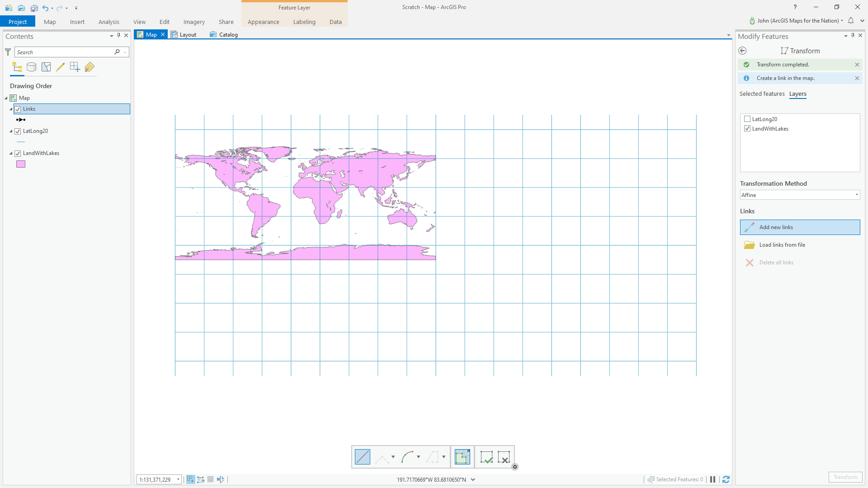The height and width of the screenshot is (488, 868).
Task: Click List By Labeling icon
Action: click(x=90, y=67)
